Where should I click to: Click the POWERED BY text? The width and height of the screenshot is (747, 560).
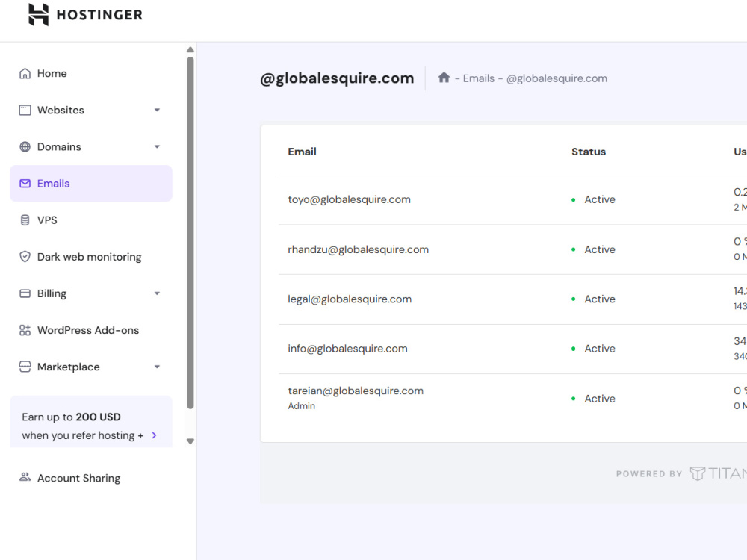coord(649,474)
